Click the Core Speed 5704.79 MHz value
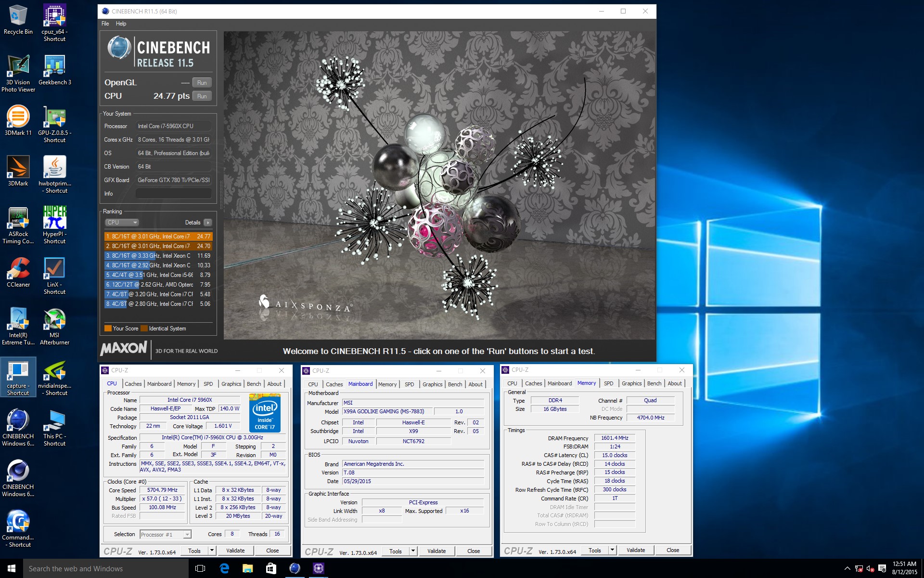Screen dimensions: 924x578 pos(163,490)
